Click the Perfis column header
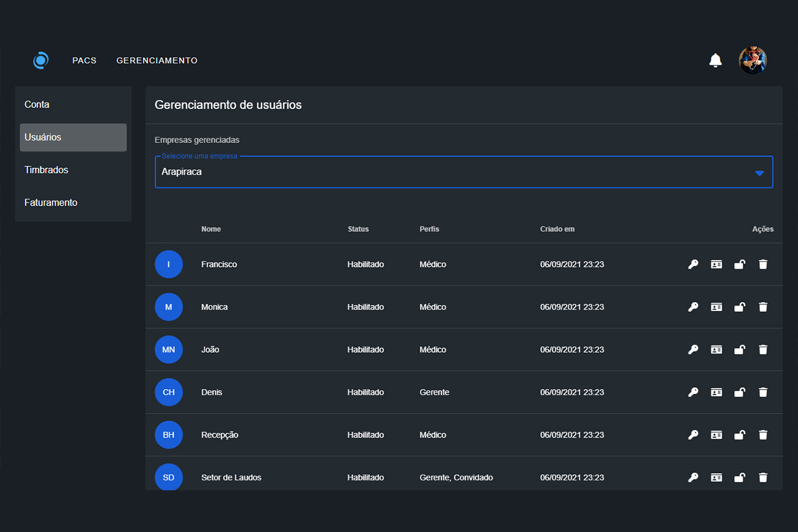Viewport: 798px width, 532px height. point(430,229)
